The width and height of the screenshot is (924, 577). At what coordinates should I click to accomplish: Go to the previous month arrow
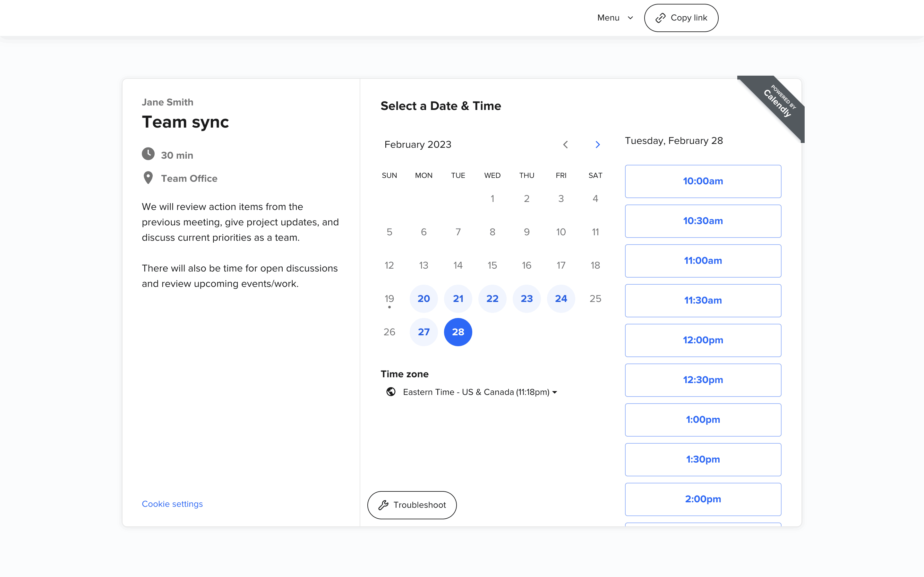coord(566,145)
